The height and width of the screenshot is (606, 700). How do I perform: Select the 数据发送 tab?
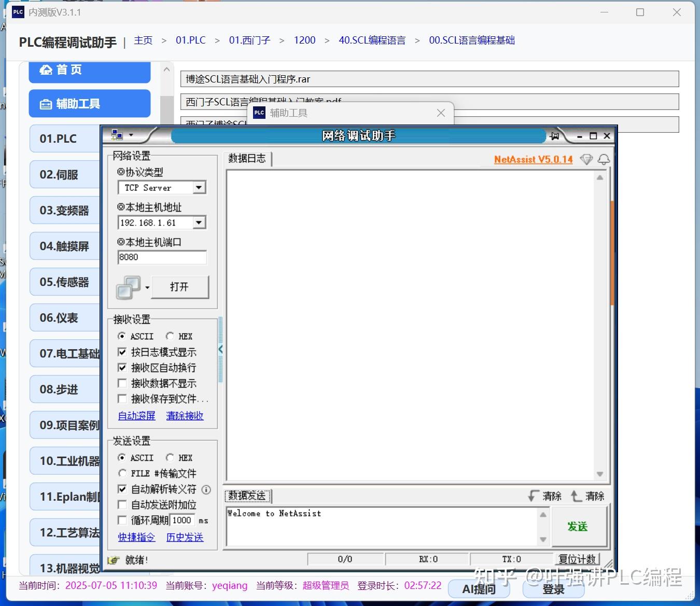pyautogui.click(x=248, y=495)
